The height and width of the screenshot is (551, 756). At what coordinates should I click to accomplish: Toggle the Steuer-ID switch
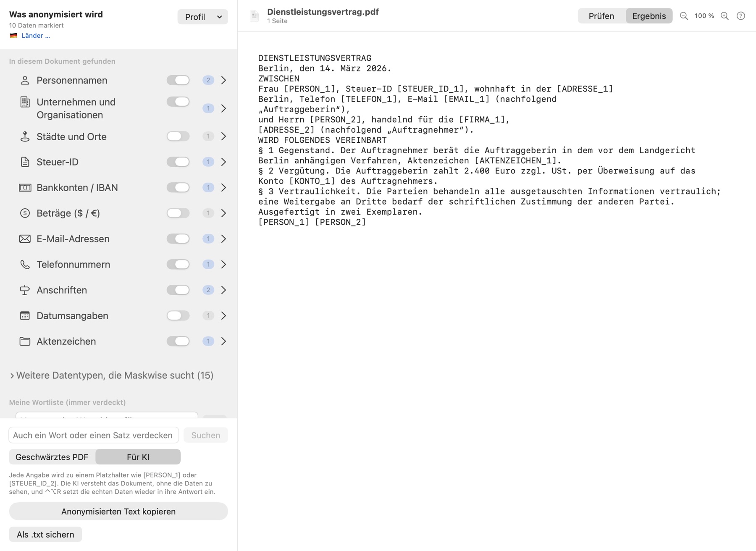[x=178, y=162]
